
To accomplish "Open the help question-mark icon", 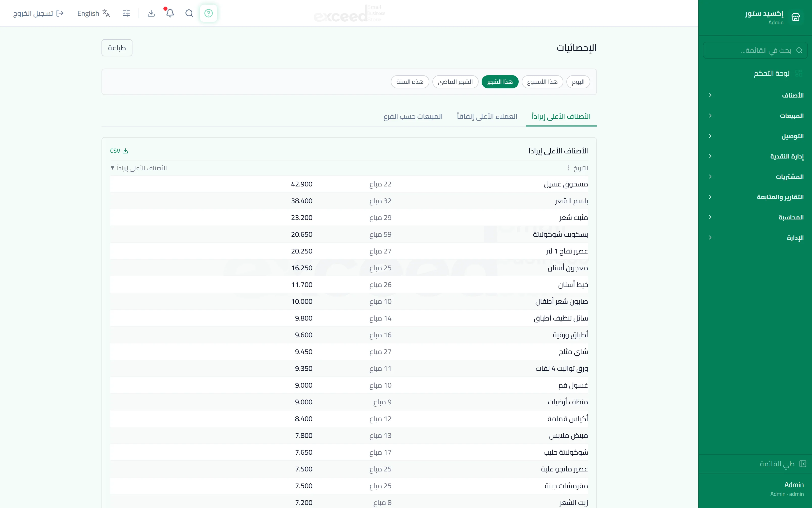I will [x=208, y=13].
